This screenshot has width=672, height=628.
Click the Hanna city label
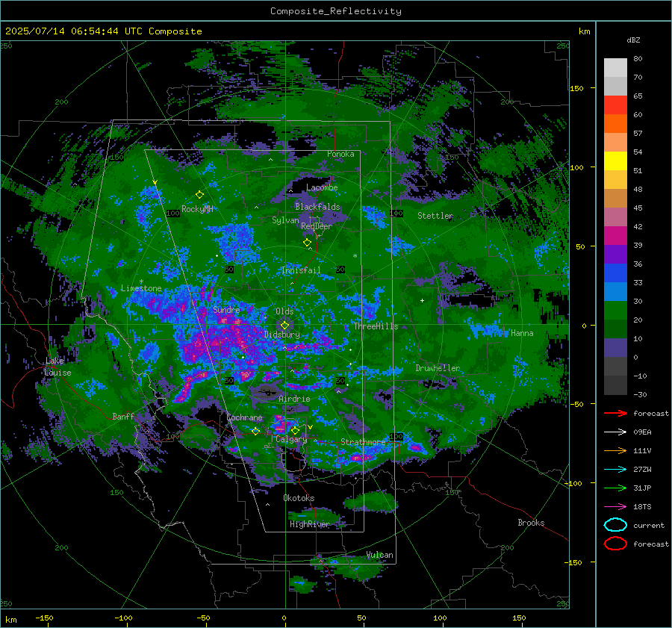[x=522, y=333]
